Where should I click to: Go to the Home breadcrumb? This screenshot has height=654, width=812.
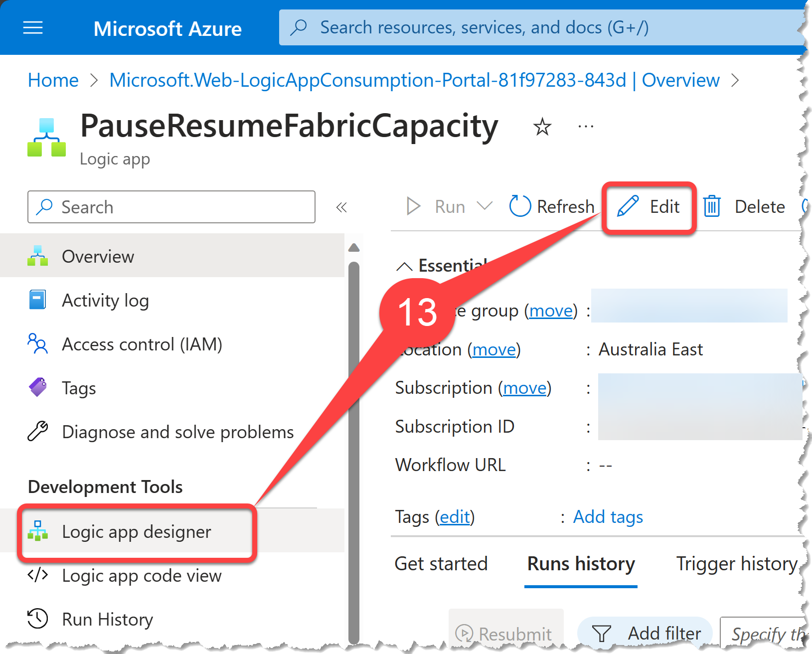pyautogui.click(x=53, y=80)
